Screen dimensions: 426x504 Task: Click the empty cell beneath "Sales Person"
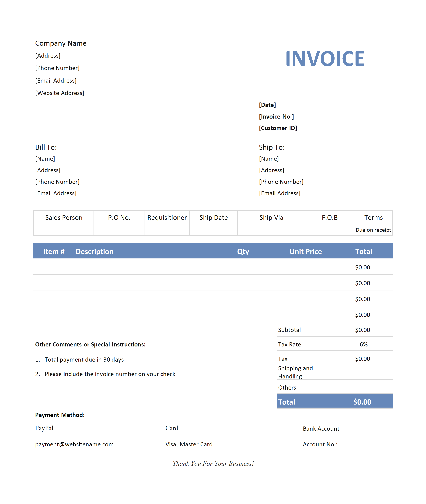click(x=64, y=229)
